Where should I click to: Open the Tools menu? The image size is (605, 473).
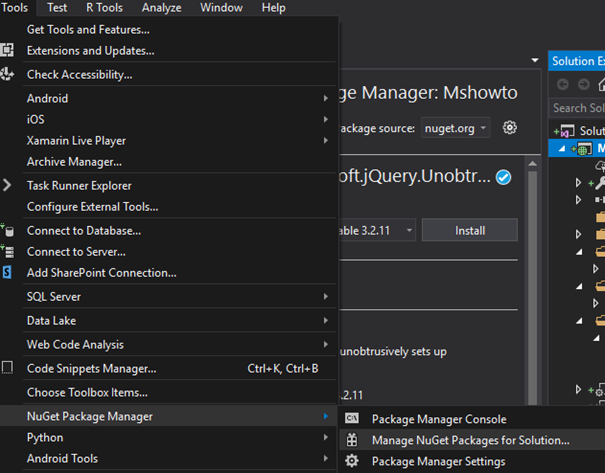click(x=15, y=7)
